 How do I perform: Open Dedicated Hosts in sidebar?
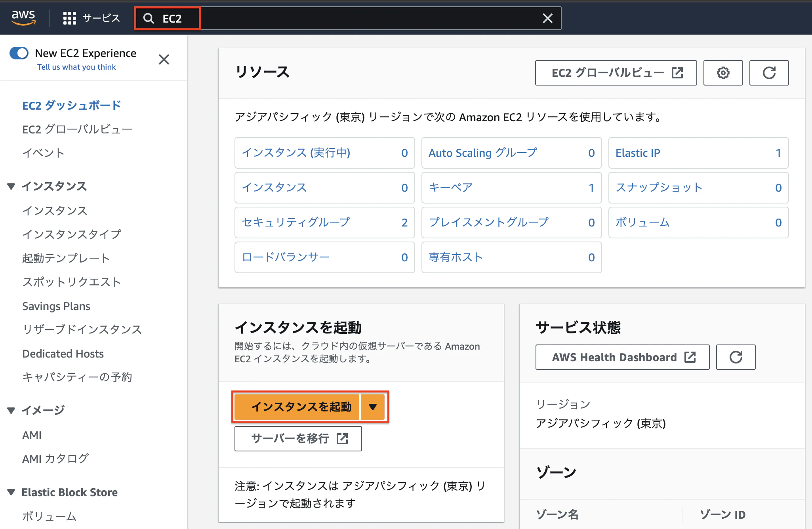point(63,354)
